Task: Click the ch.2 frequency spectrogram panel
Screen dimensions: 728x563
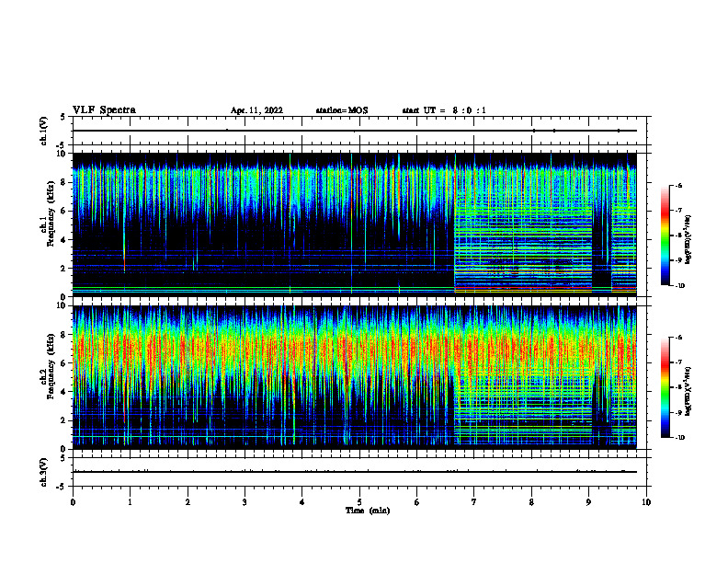Action: tap(354, 377)
